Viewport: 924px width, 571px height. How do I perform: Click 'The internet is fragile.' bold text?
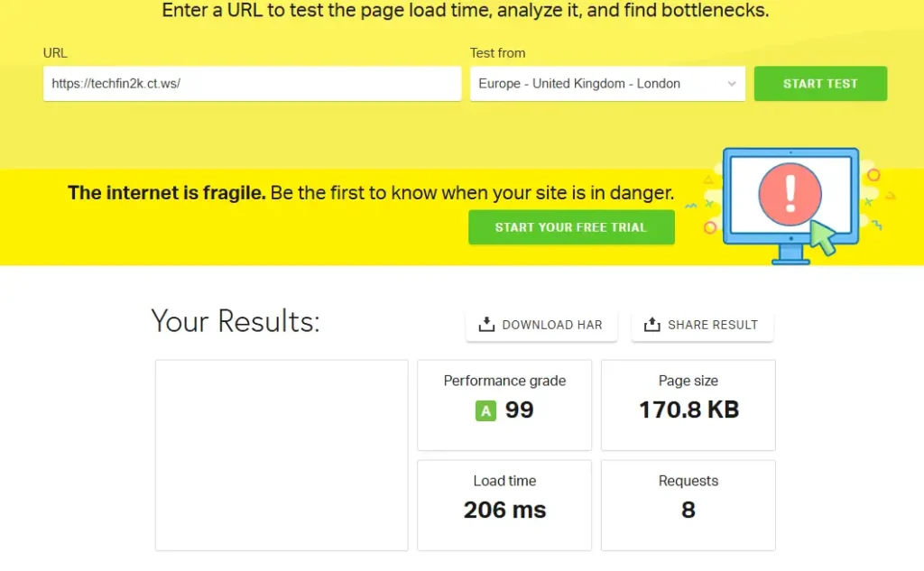(x=167, y=193)
